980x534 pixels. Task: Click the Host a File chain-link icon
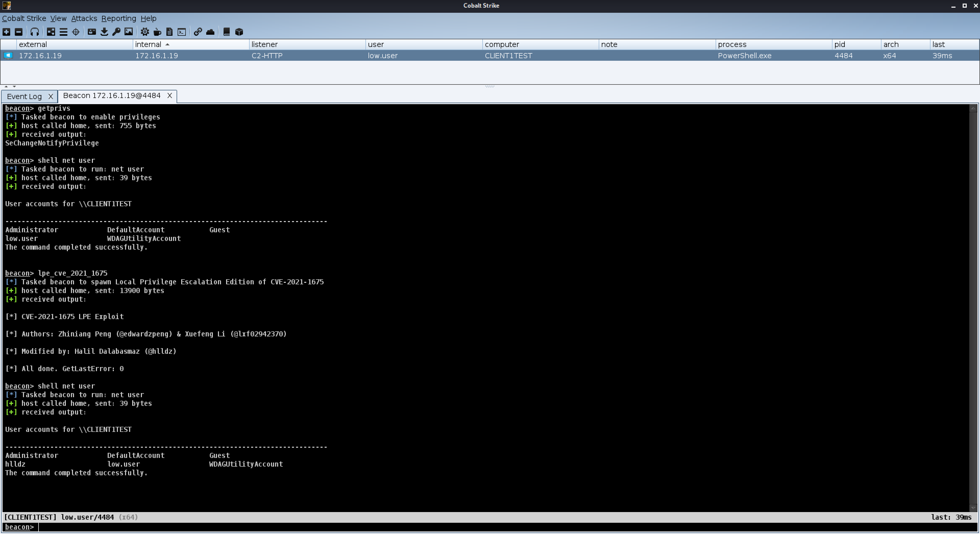click(x=198, y=32)
